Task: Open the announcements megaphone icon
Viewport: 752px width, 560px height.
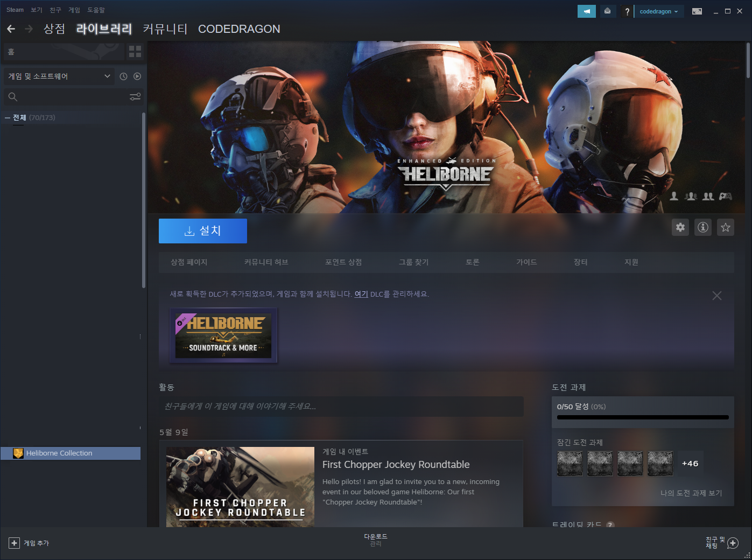Action: (x=587, y=11)
